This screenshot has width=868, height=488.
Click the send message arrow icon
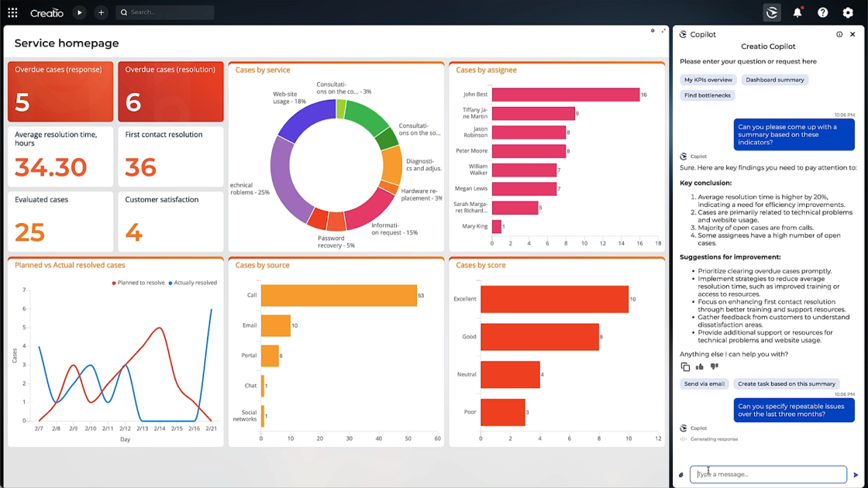point(856,473)
